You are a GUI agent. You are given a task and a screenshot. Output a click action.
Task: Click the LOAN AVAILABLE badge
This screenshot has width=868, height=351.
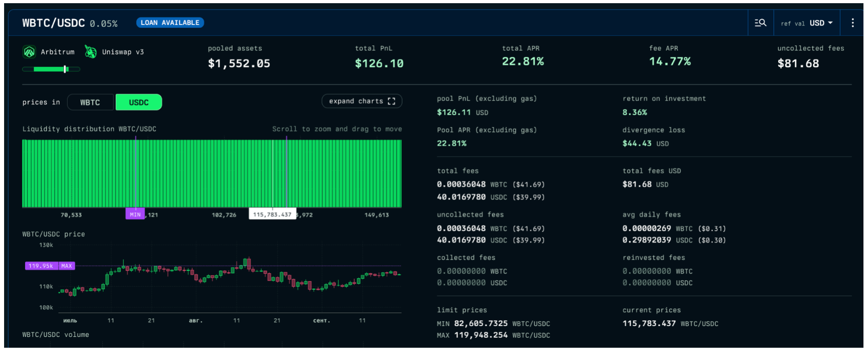click(170, 23)
